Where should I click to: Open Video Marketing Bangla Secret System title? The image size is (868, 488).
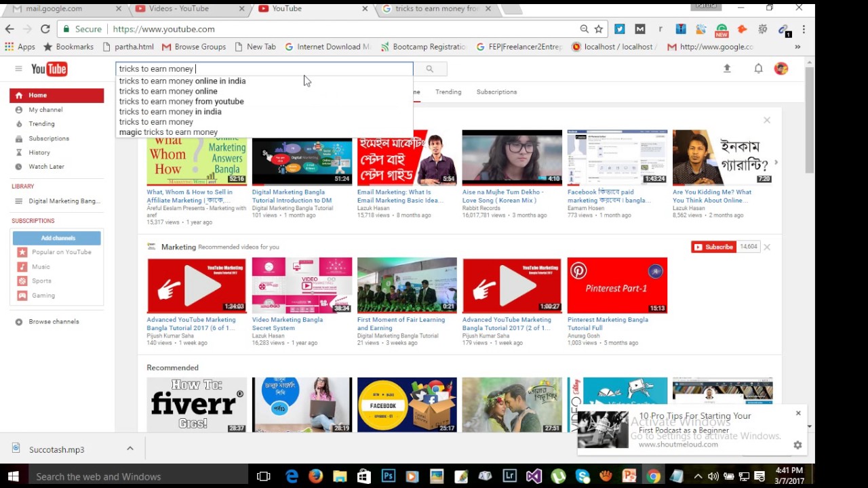[288, 324]
